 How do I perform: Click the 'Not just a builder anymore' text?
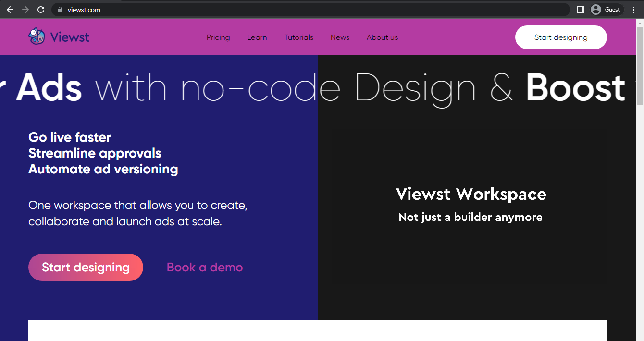(x=471, y=217)
